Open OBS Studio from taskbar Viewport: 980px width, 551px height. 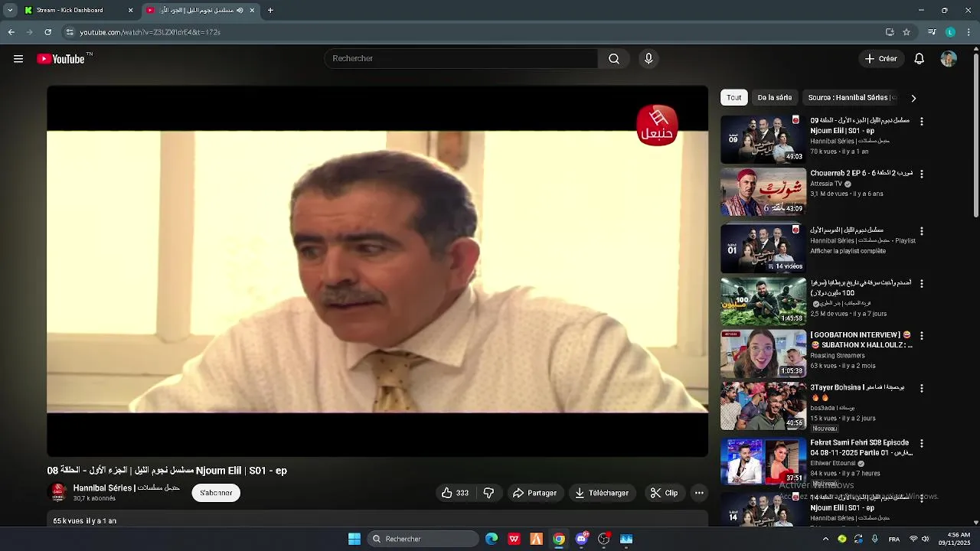(x=604, y=539)
